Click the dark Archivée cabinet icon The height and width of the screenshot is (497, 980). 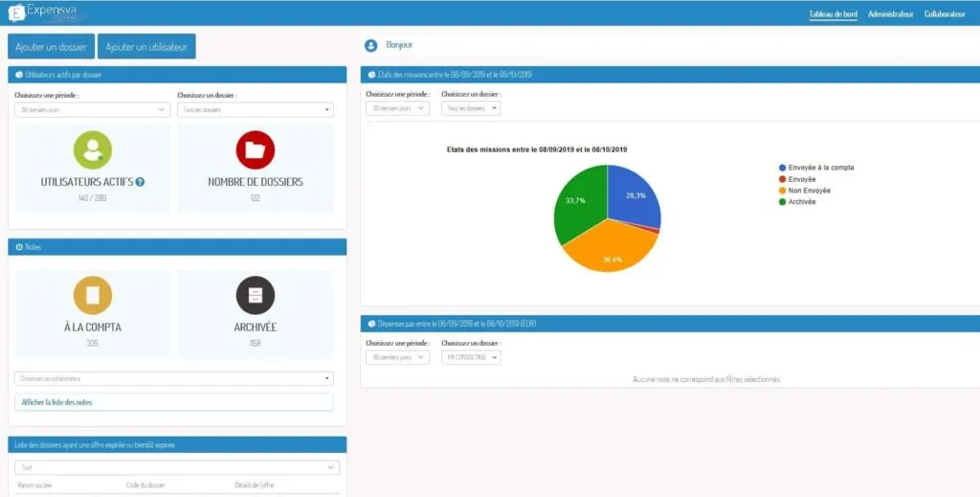pos(255,295)
